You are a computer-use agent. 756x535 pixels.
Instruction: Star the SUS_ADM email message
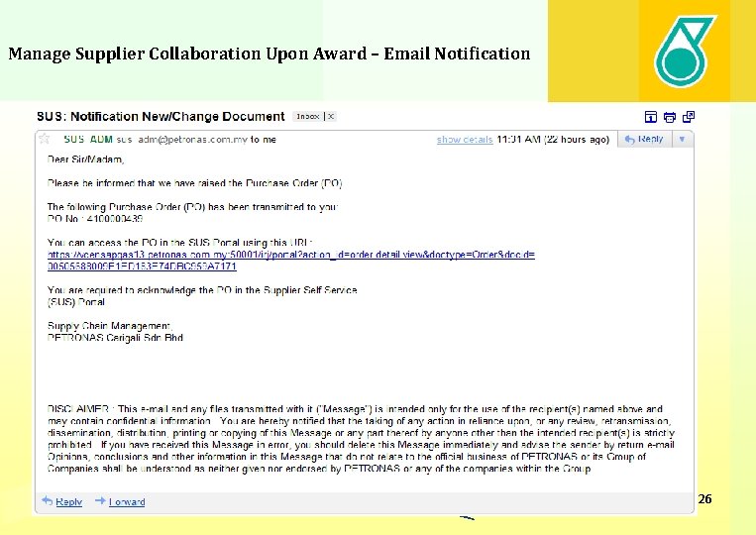pos(45,139)
